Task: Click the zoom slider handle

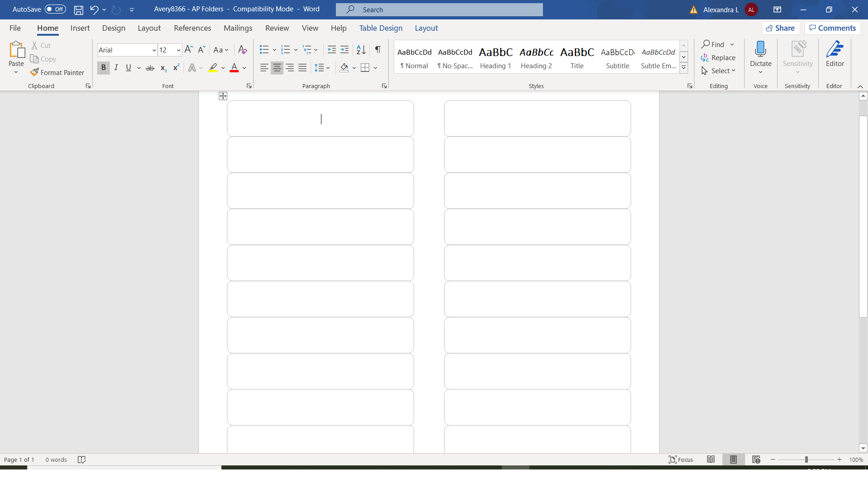Action: click(x=806, y=460)
